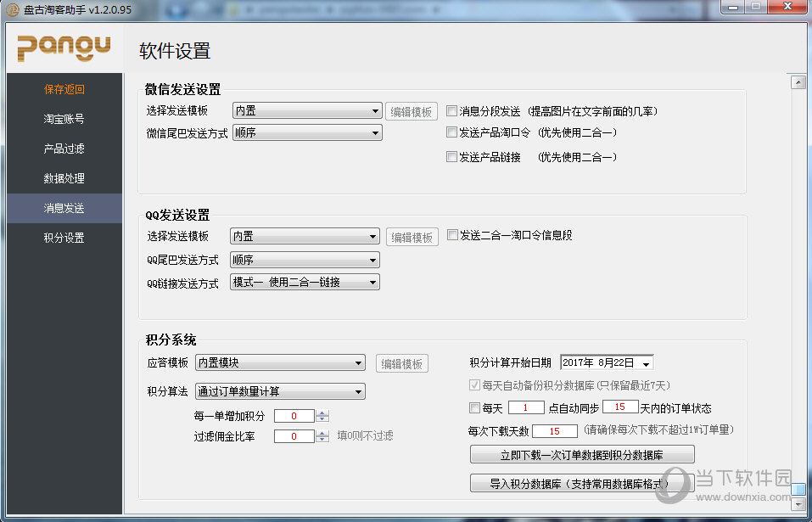The width and height of the screenshot is (812, 522).
Task: Click sync days field before 天内的订单状态
Action: coord(620,407)
